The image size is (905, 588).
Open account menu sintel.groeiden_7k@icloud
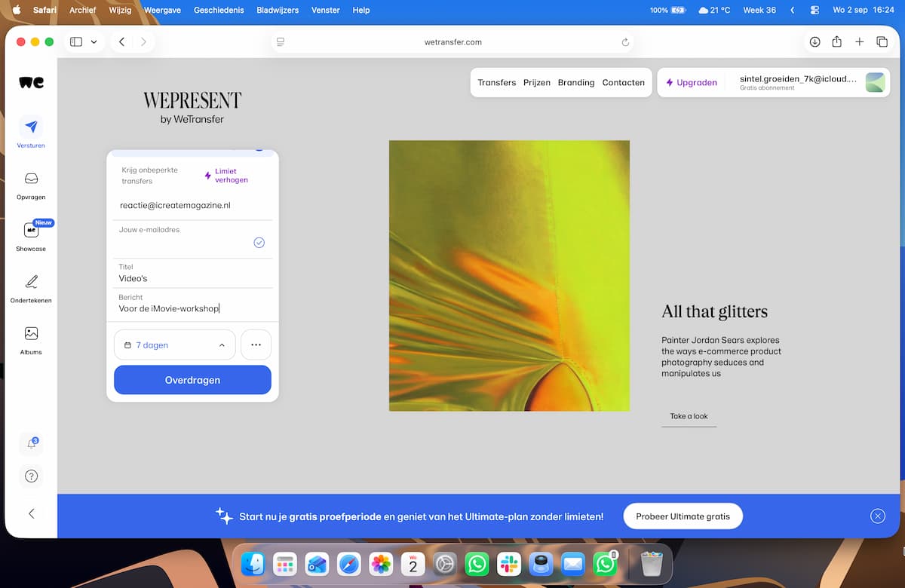(798, 82)
